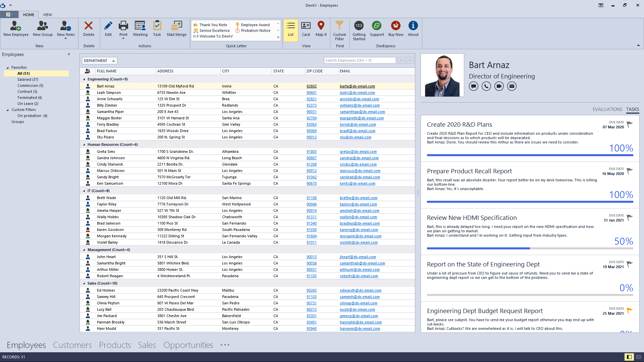Collapse the Engineering group
The height and width of the screenshot is (362, 644).
84,79
